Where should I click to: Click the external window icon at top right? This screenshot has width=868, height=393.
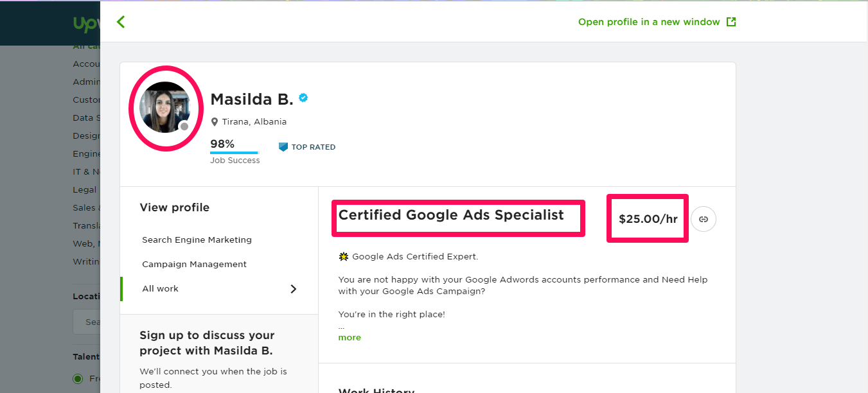pos(731,22)
